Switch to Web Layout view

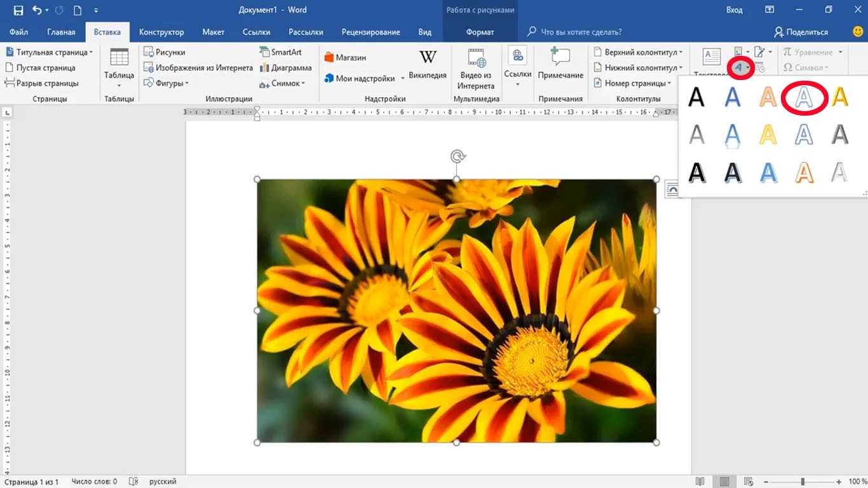pos(749,482)
